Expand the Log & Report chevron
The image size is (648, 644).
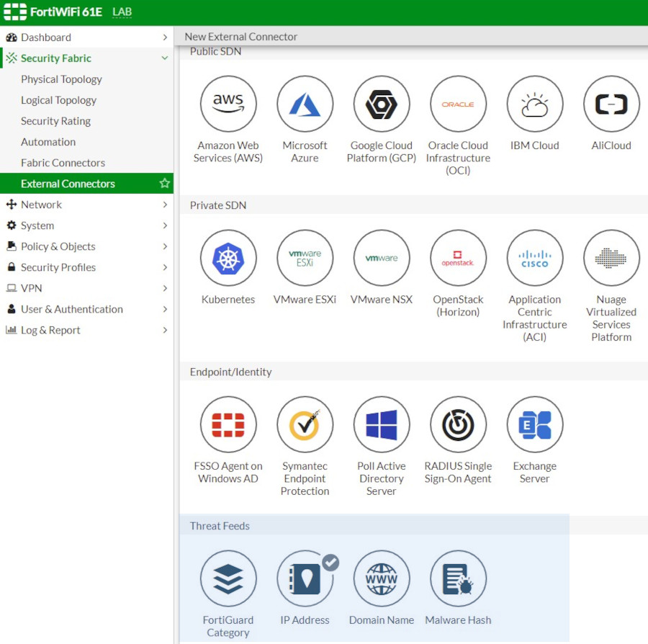point(165,330)
